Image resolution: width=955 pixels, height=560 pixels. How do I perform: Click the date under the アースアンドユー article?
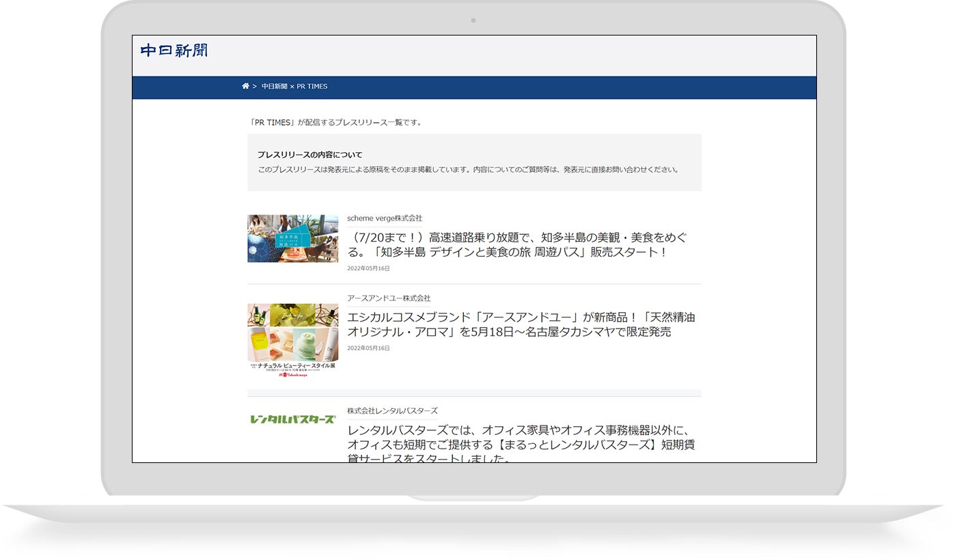tap(368, 348)
